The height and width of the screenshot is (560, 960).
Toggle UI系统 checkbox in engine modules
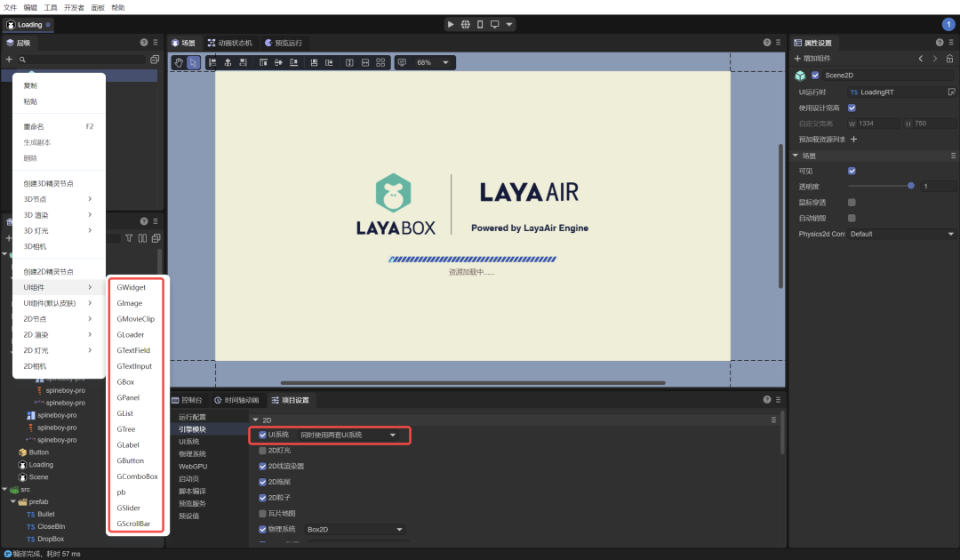click(262, 436)
